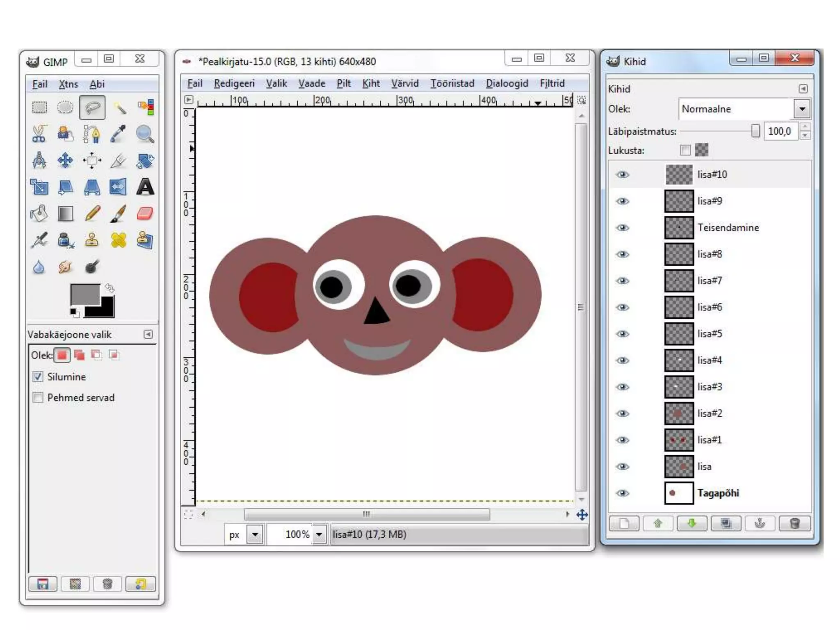Raise the layer with the up arrow

[658, 524]
